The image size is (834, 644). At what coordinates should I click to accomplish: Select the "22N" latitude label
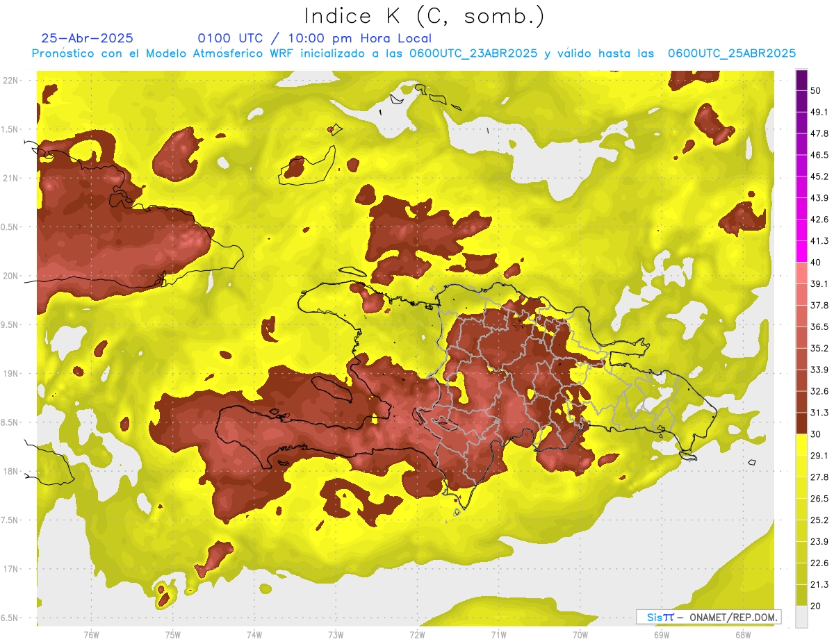click(10, 81)
